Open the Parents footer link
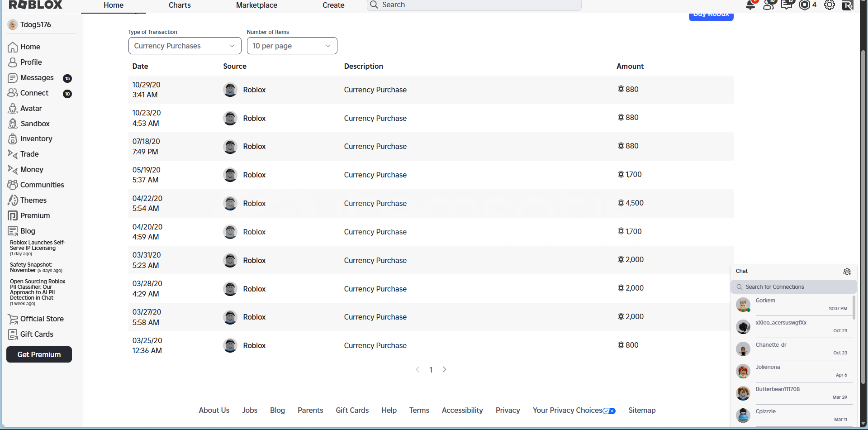The image size is (868, 430). click(310, 410)
